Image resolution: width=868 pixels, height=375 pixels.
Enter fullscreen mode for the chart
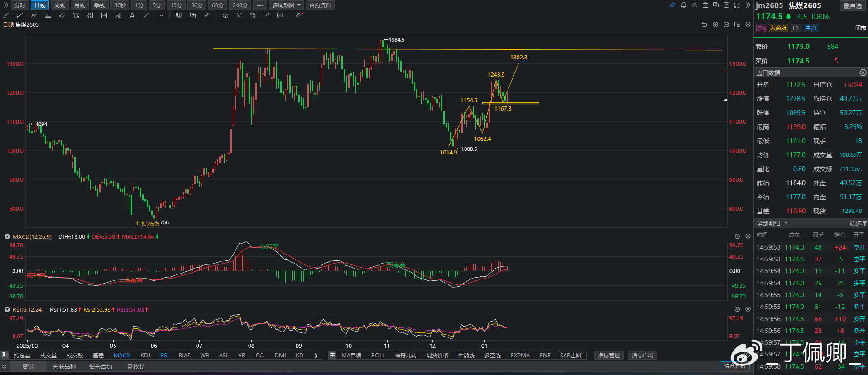[x=737, y=5]
